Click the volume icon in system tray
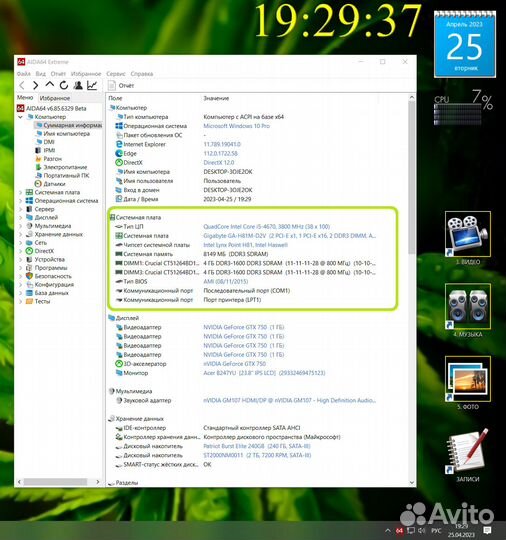The image size is (506, 540). 422,531
